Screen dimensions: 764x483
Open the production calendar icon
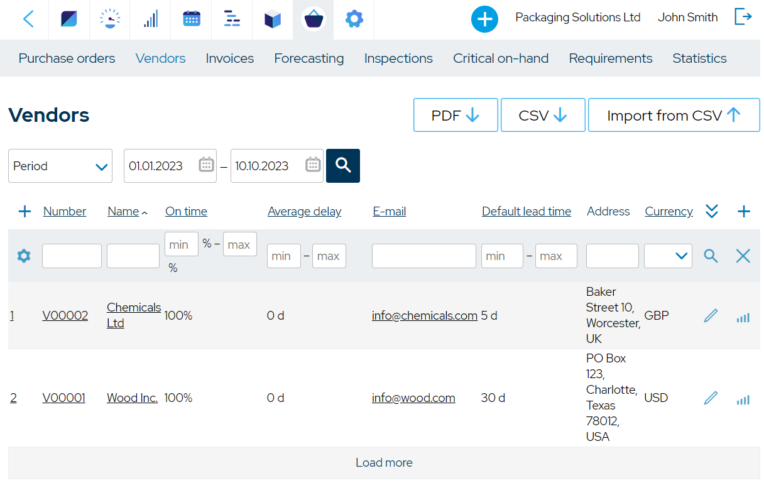(x=191, y=19)
